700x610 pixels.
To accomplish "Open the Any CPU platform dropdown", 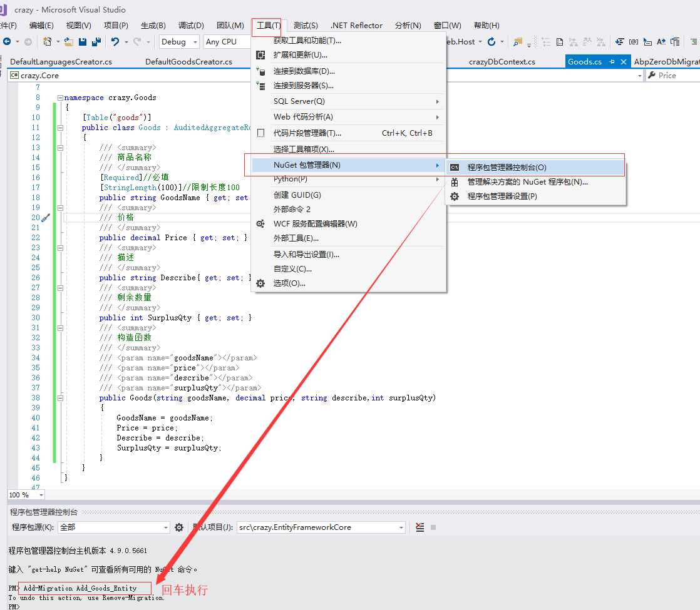I will point(227,41).
